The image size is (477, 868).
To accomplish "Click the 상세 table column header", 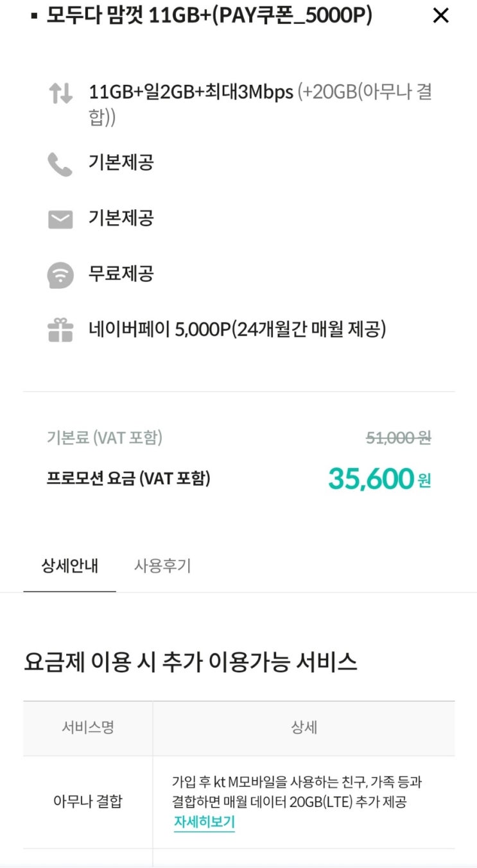I will [304, 728].
